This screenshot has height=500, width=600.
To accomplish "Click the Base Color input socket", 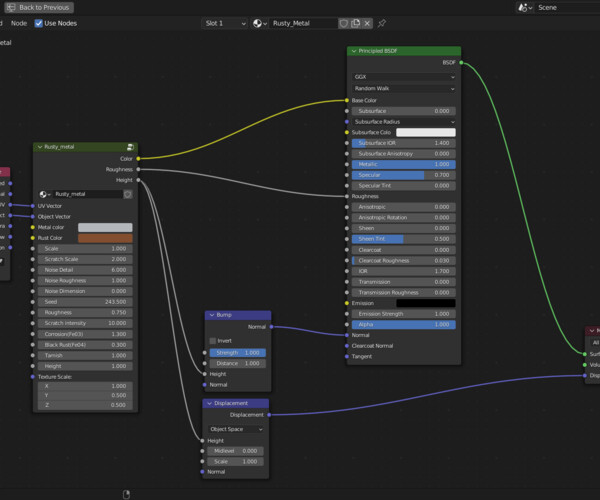I will [x=347, y=100].
